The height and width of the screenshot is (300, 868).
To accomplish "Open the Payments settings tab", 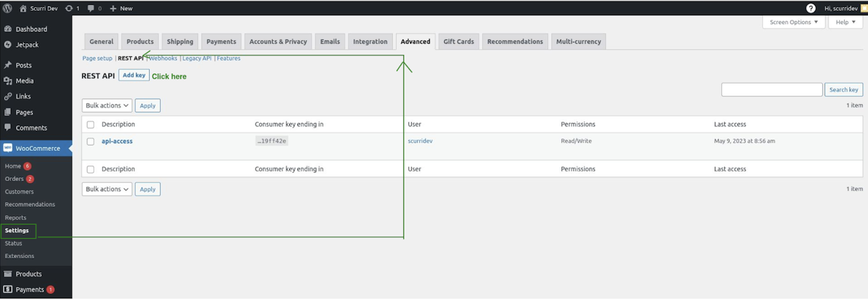I will [221, 41].
